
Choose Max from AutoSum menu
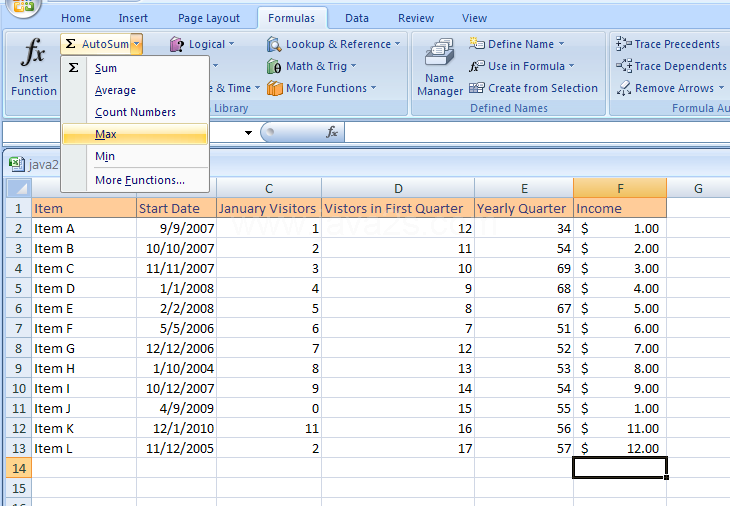point(135,134)
